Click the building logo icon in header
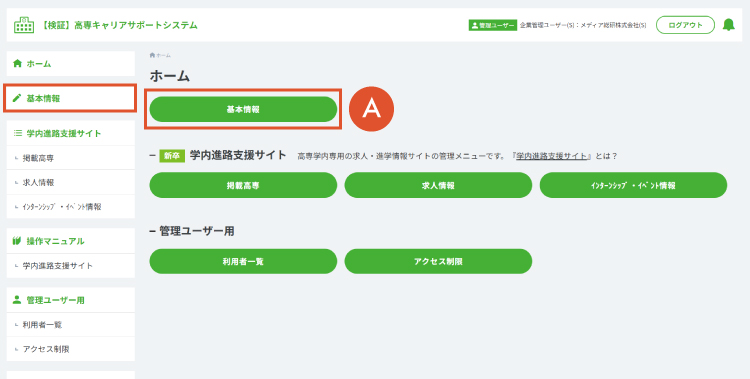 click(x=24, y=25)
